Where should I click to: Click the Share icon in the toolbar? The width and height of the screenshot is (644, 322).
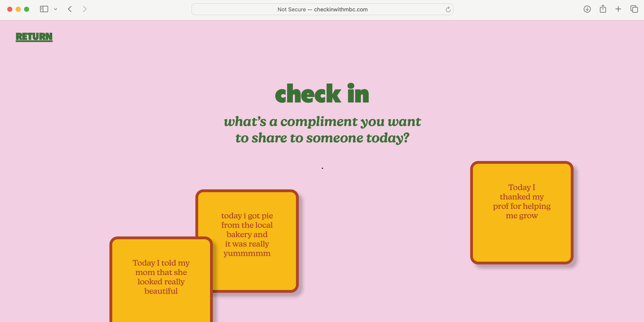coord(603,9)
